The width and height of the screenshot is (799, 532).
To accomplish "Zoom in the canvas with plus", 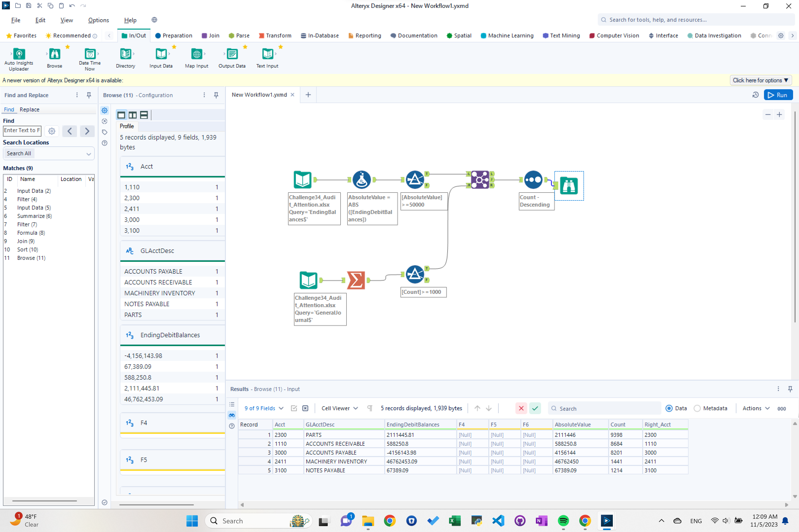I will pyautogui.click(x=779, y=115).
